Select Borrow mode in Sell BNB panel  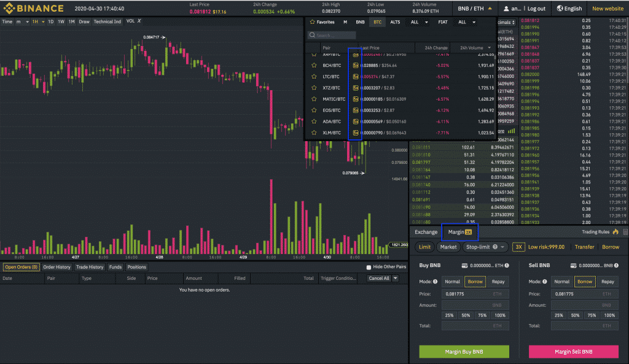585,281
